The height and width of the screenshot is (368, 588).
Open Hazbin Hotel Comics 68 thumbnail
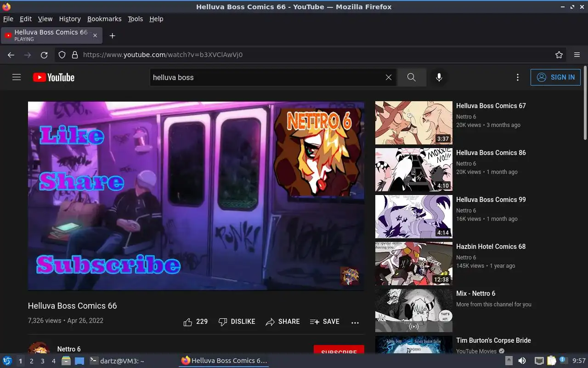(x=414, y=264)
